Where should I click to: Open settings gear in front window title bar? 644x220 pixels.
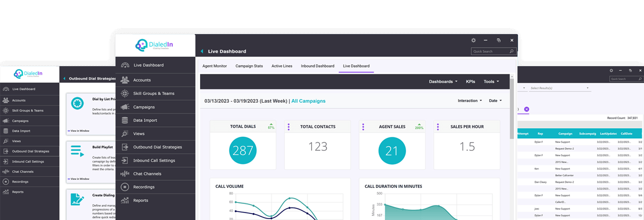[x=473, y=40]
